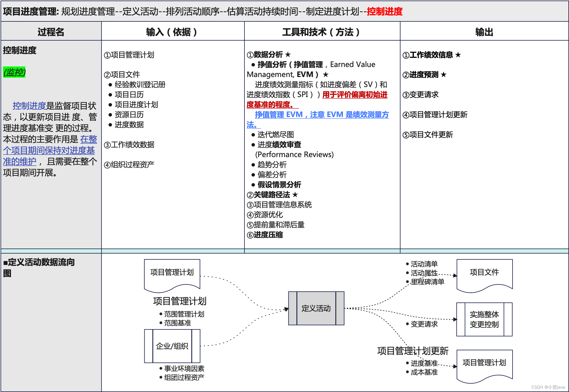The width and height of the screenshot is (569, 392).
Task: Select the 项目日历 bullet
Action: 126,95
